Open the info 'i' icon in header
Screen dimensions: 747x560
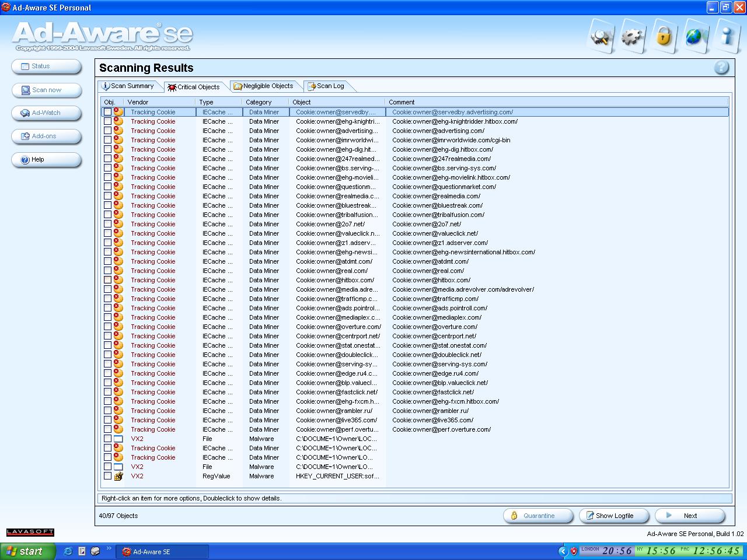click(727, 36)
